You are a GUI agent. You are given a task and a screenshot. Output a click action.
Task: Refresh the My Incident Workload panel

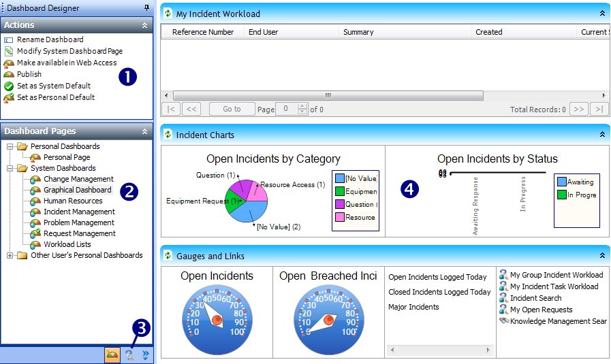click(x=168, y=13)
